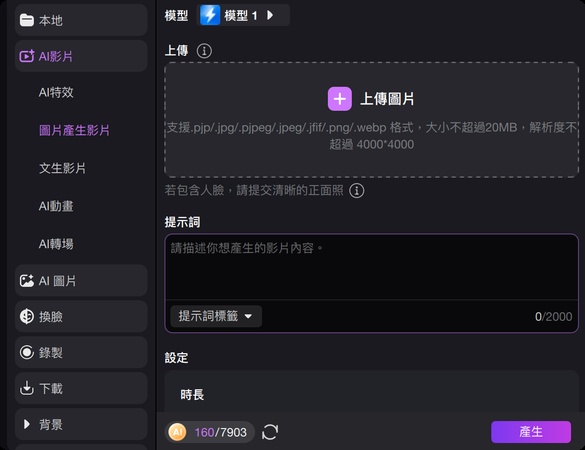This screenshot has height=450, width=585.
Task: Open the 模型 1 model selector
Action: pyautogui.click(x=243, y=15)
